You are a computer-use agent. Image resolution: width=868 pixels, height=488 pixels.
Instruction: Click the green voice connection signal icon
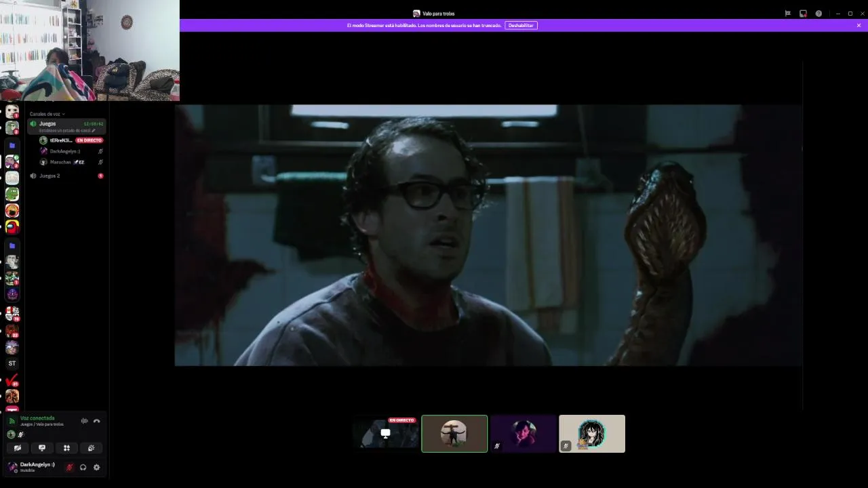coord(12,421)
